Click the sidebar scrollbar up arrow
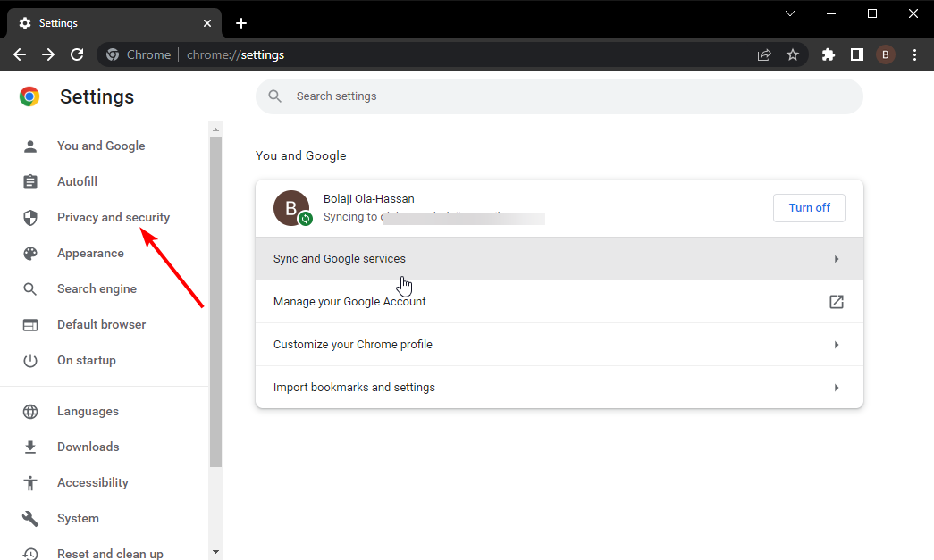Screen dimensions: 934x560 (215, 130)
